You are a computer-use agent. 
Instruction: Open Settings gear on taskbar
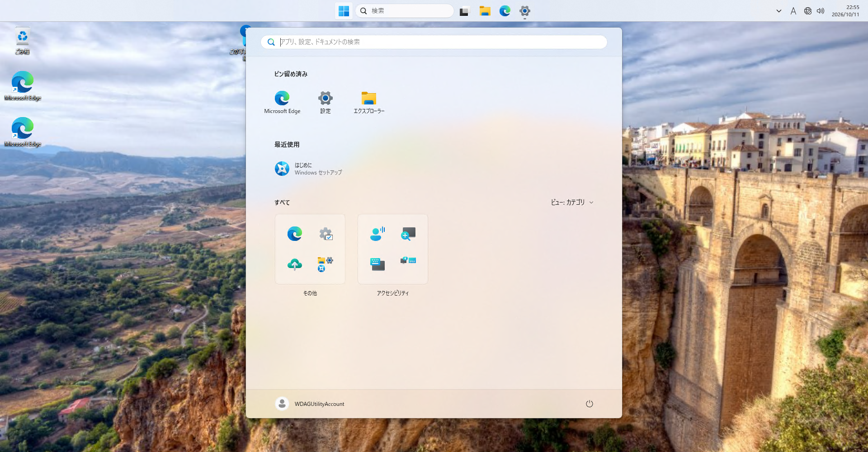[525, 11]
